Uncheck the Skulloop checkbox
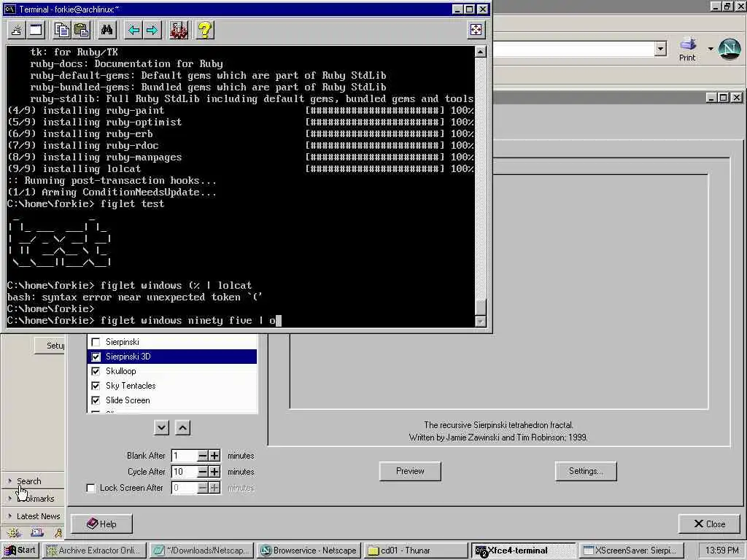Screen dimensions: 747x560 point(96,371)
